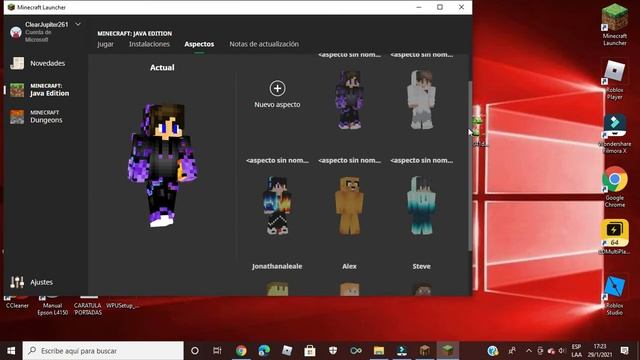Image resolution: width=640 pixels, height=360 pixels.
Task: Switch to the Instalaciones tab
Action: 149,44
